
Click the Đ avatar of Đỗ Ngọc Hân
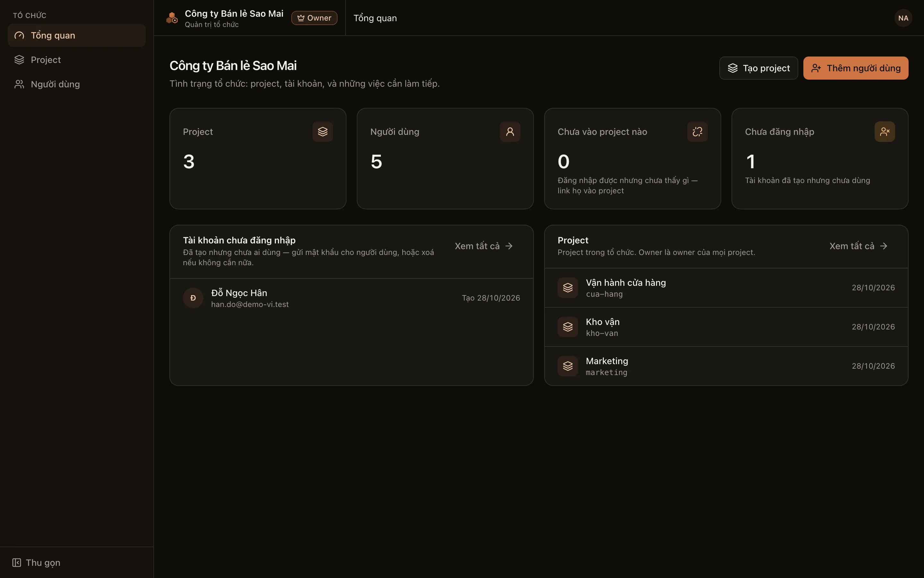click(193, 298)
